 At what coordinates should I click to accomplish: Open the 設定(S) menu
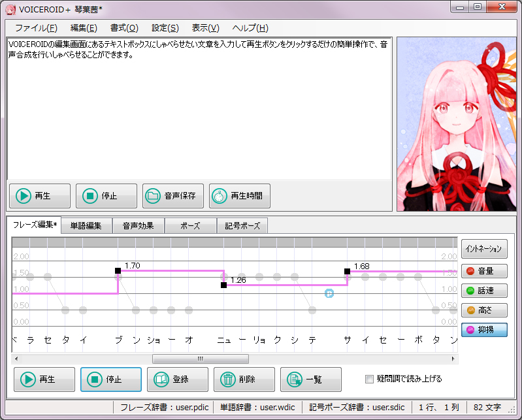point(165,28)
